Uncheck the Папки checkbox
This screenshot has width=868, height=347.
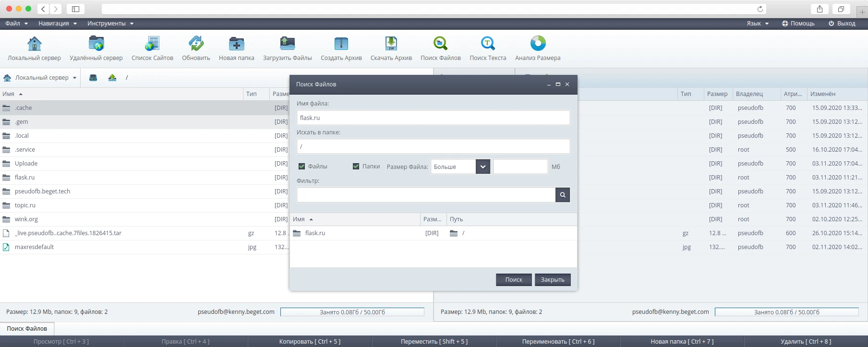click(x=356, y=167)
